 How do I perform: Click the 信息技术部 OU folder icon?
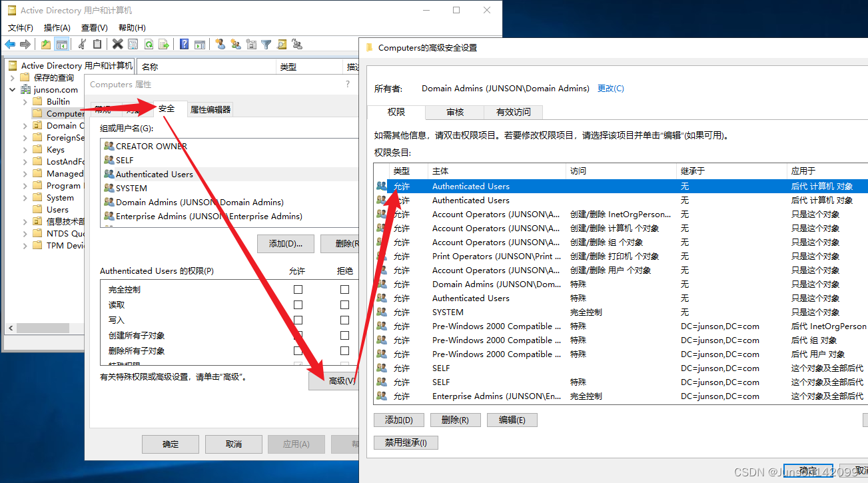tap(37, 221)
